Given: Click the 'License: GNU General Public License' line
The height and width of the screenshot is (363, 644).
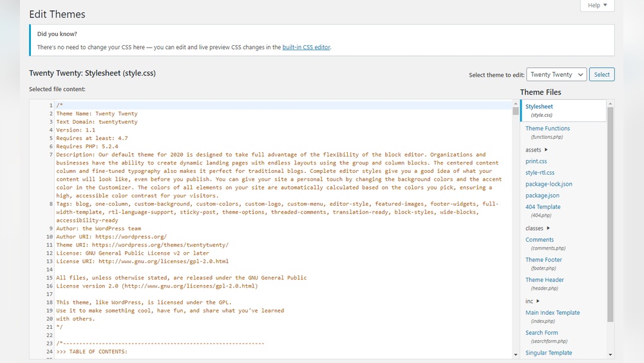Looking at the screenshot, I should tap(133, 253).
